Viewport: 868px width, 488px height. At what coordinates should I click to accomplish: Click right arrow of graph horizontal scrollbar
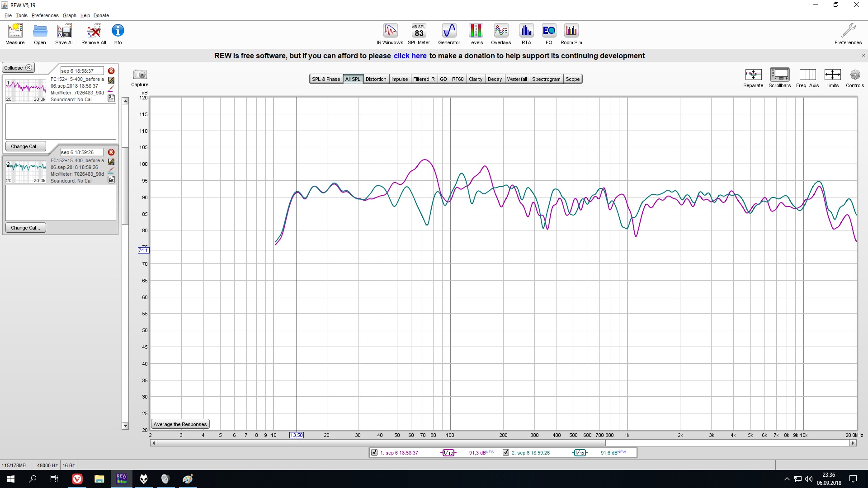[853, 443]
